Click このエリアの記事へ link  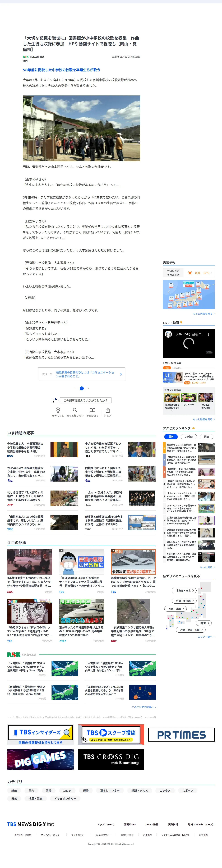(x=144, y=707)
